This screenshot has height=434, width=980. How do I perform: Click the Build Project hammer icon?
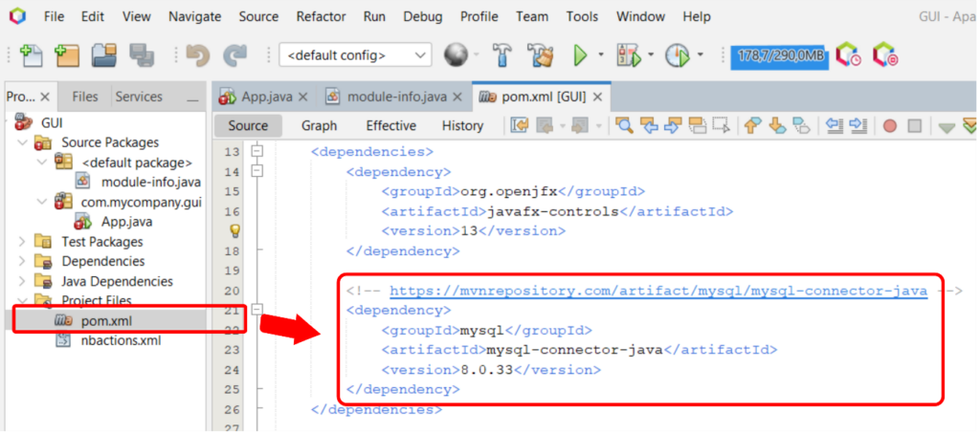pos(503,55)
